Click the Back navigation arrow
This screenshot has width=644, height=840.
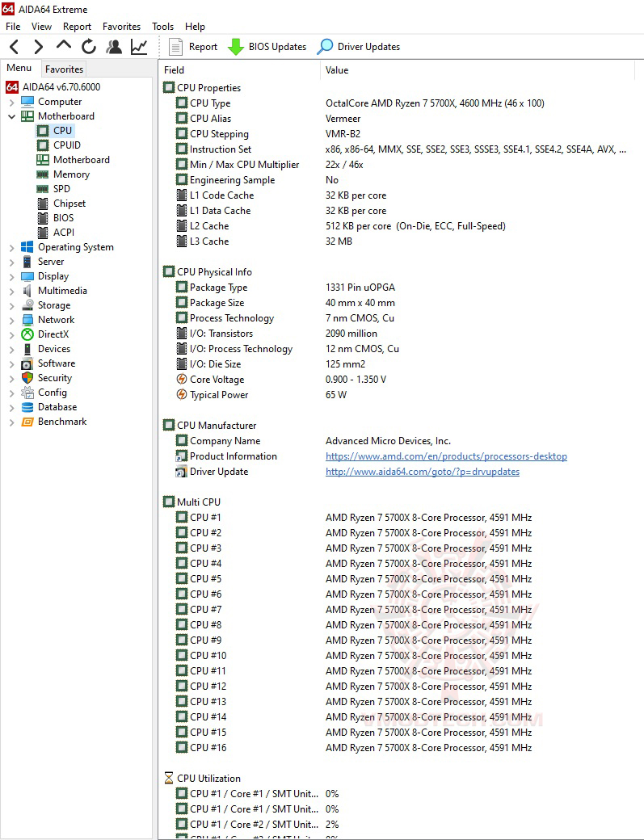15,47
